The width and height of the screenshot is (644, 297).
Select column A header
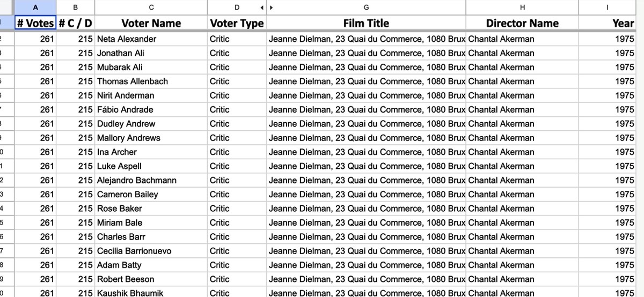(x=35, y=8)
